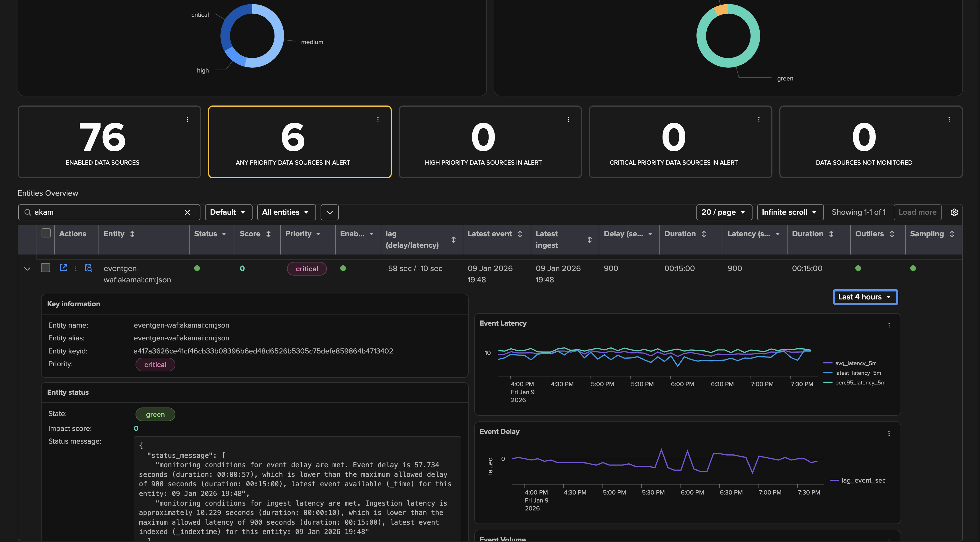
Task: Sort table by Score column
Action: [268, 234]
